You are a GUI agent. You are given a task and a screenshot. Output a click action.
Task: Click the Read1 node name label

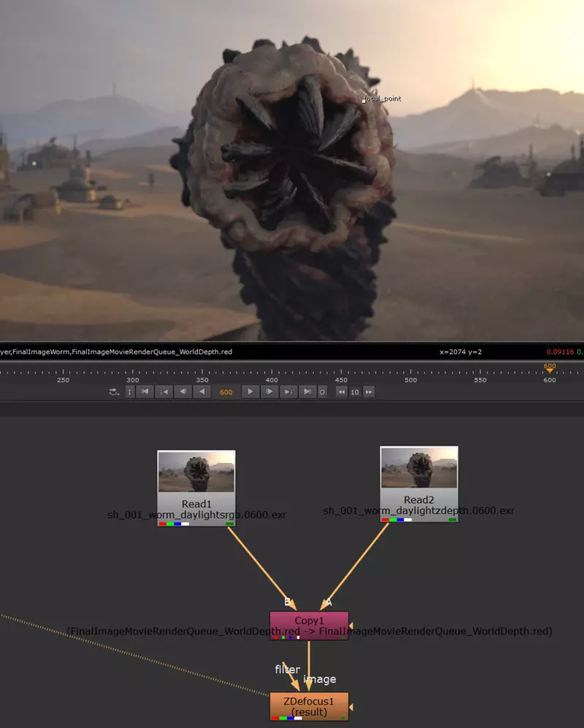coord(196,504)
